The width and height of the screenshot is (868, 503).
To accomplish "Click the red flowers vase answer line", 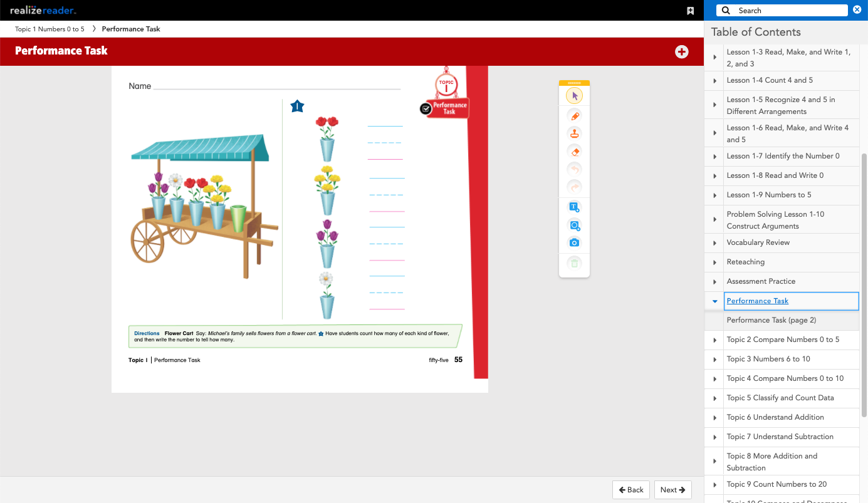I will (x=385, y=143).
